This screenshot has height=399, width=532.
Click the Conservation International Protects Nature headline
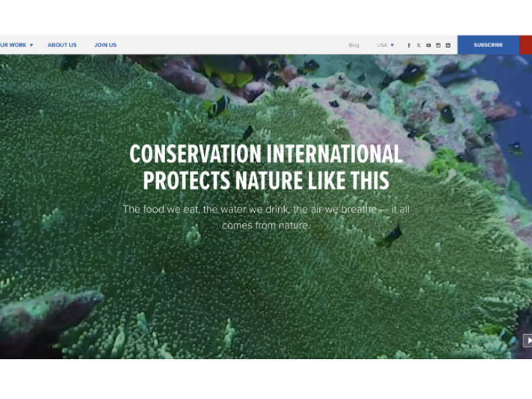266,167
